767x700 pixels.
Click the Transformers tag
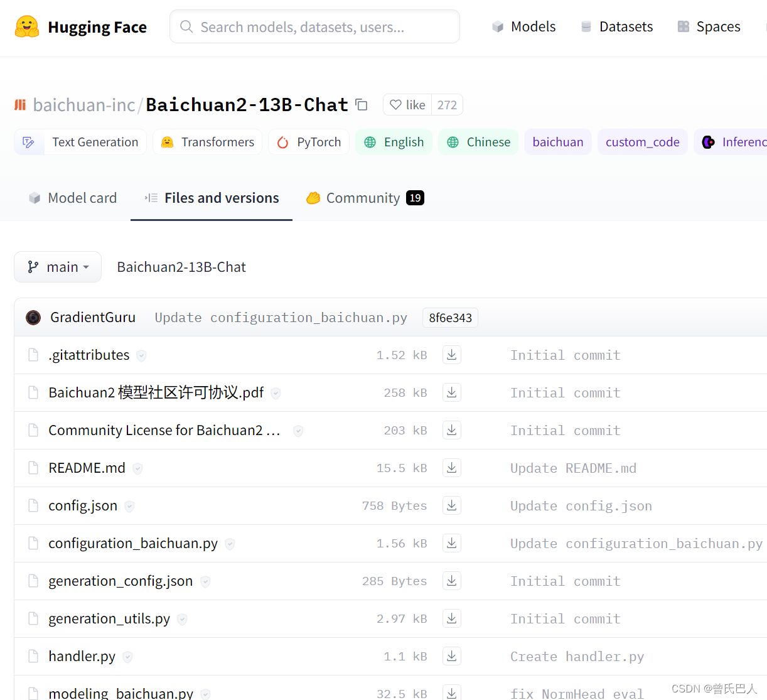207,142
